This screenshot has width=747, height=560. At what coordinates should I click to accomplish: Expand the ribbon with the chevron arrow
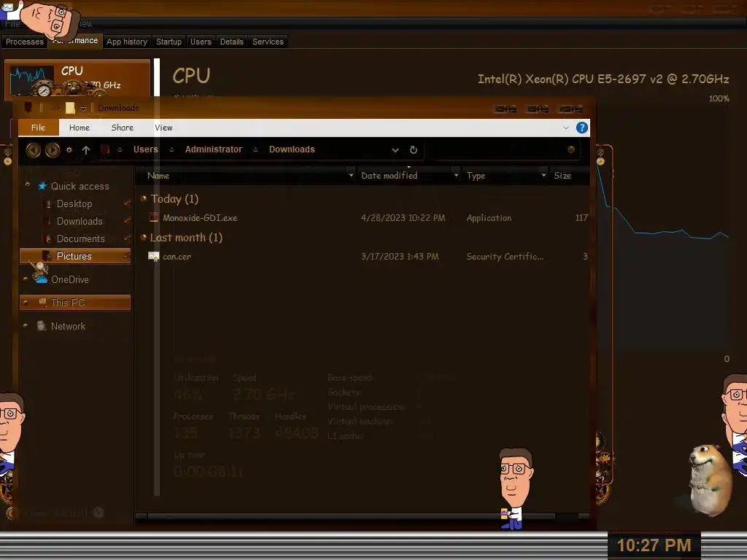point(566,128)
